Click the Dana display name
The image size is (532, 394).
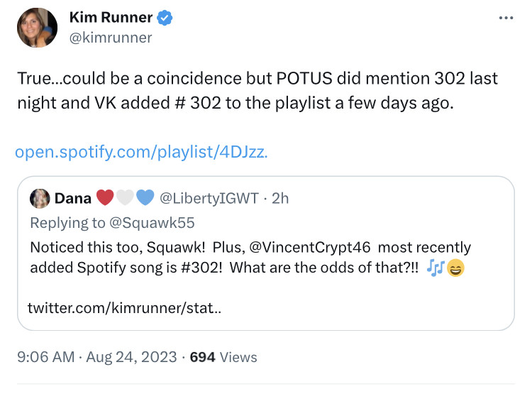(x=72, y=199)
